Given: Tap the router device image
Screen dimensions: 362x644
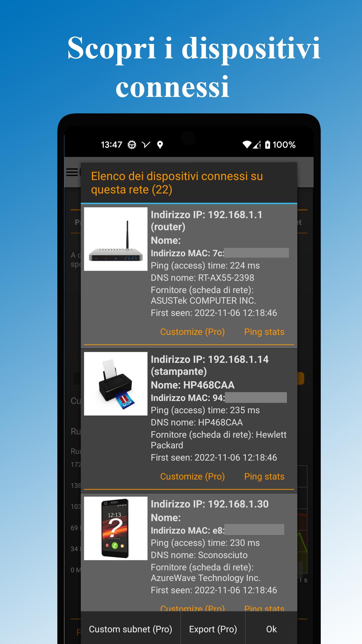Looking at the screenshot, I should click(x=116, y=239).
